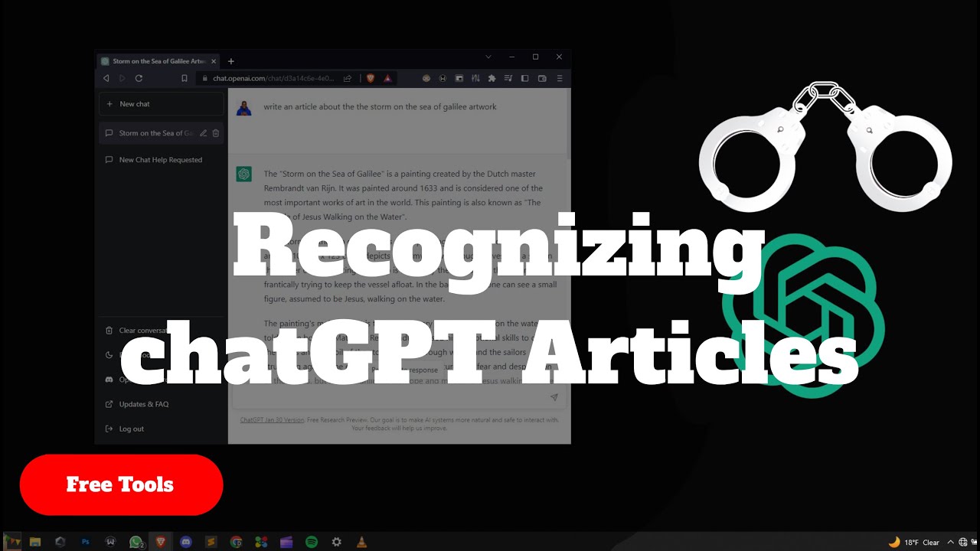Start a New chat in sidebar
The image size is (980, 551).
point(162,104)
